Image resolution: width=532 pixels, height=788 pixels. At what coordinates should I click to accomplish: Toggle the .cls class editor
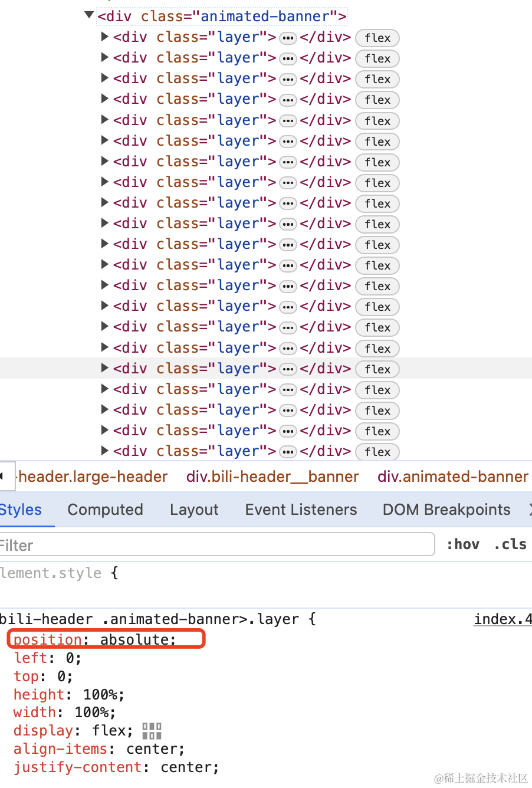click(x=510, y=544)
